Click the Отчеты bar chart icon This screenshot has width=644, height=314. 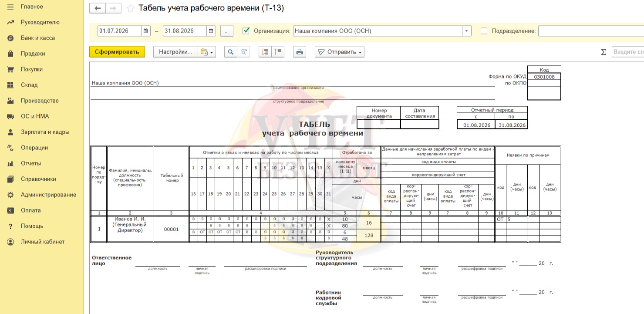click(x=10, y=163)
